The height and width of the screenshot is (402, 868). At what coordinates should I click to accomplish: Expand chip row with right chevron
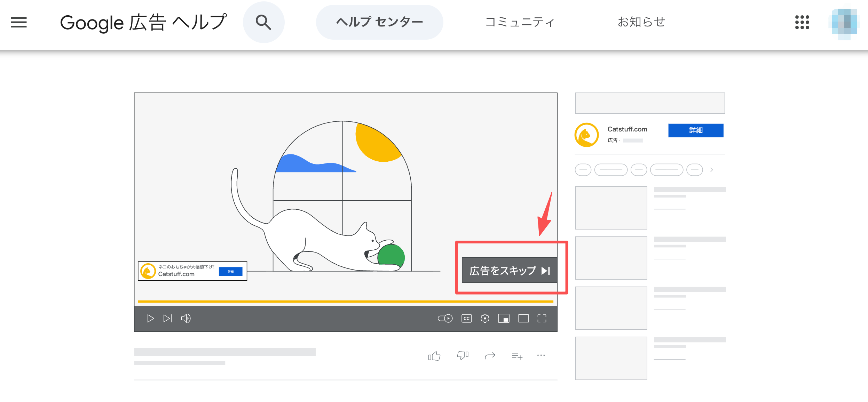[x=712, y=170]
